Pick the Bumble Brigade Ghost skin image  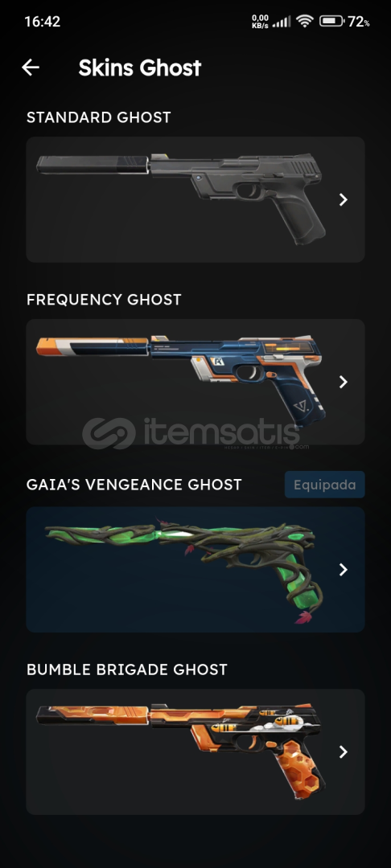tap(181, 751)
